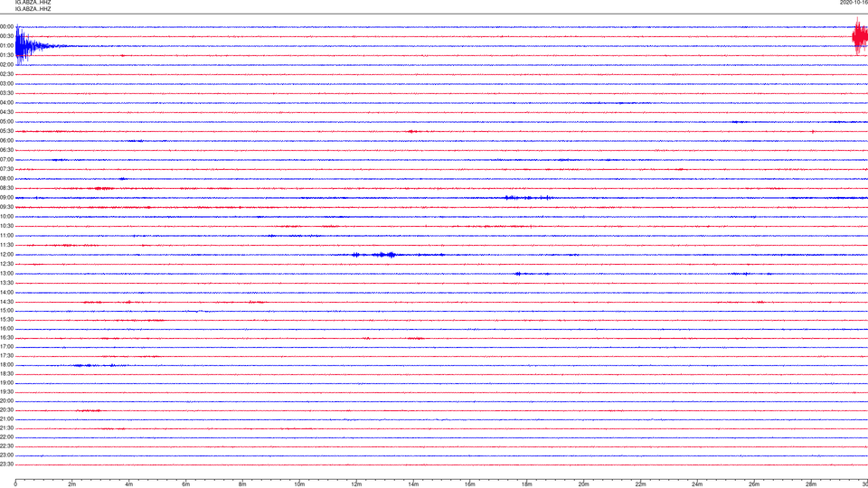Pick the 22m axis tick label
The image size is (868, 488).
point(640,484)
